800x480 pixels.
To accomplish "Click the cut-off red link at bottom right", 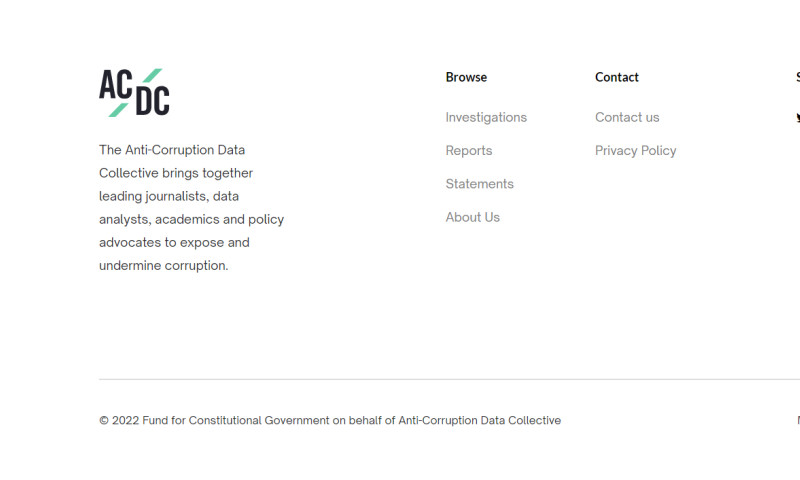I will [798, 420].
